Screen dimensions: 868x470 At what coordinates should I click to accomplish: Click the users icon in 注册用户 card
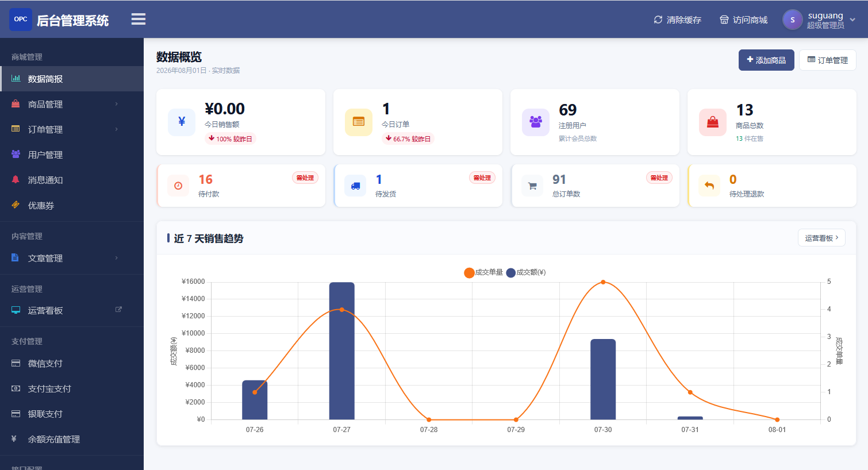[x=536, y=122]
